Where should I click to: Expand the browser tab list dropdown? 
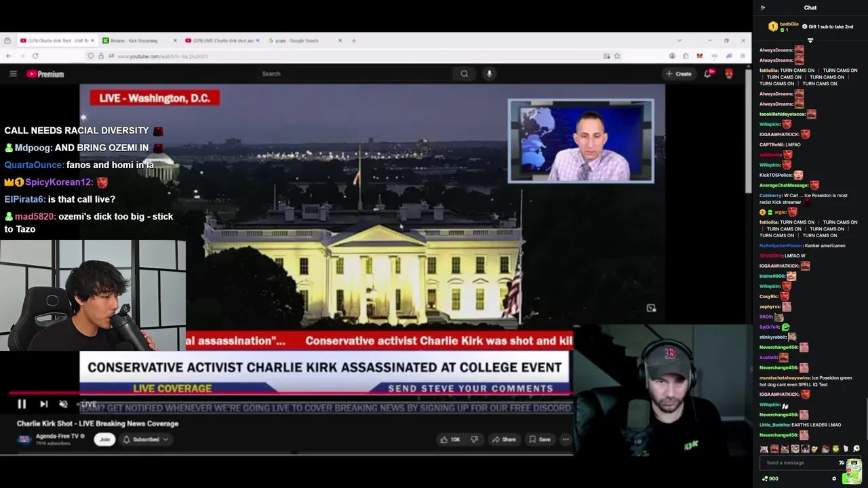click(x=679, y=41)
